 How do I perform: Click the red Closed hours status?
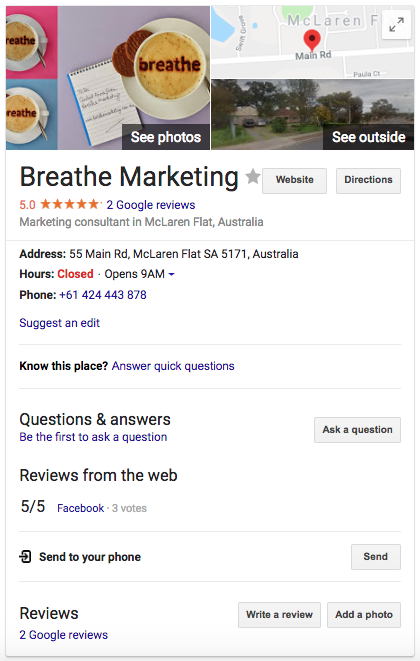(75, 274)
